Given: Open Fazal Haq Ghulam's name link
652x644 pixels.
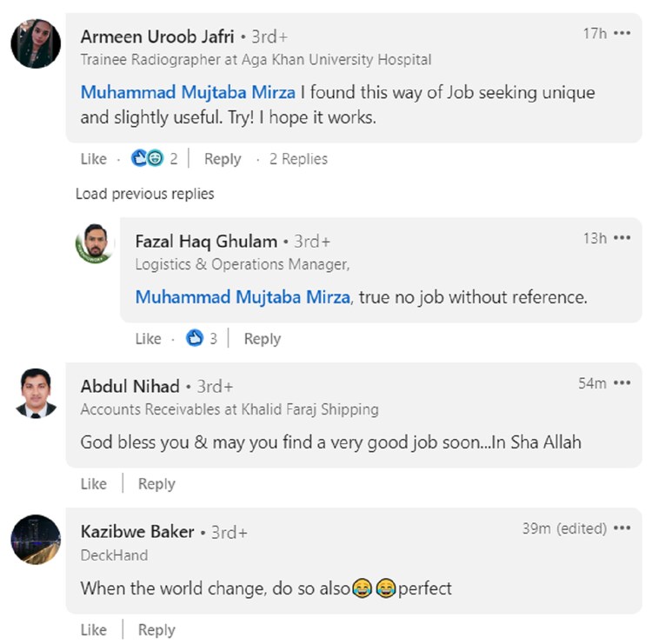Looking at the screenshot, I should [x=206, y=242].
